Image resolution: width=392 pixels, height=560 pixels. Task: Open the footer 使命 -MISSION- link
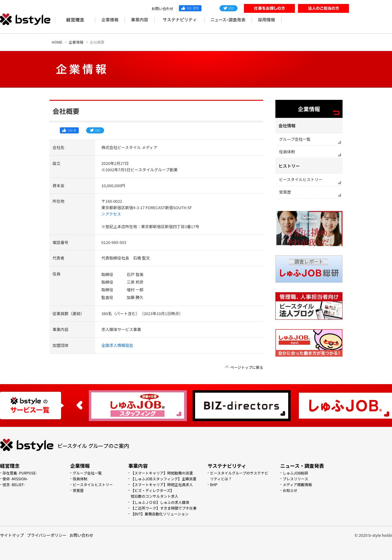[x=15, y=479]
